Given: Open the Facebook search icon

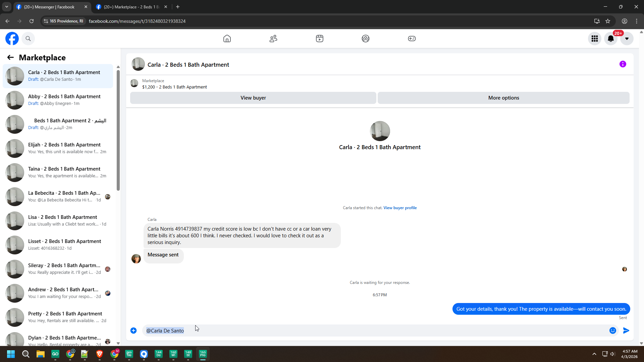Looking at the screenshot, I should 28,39.
